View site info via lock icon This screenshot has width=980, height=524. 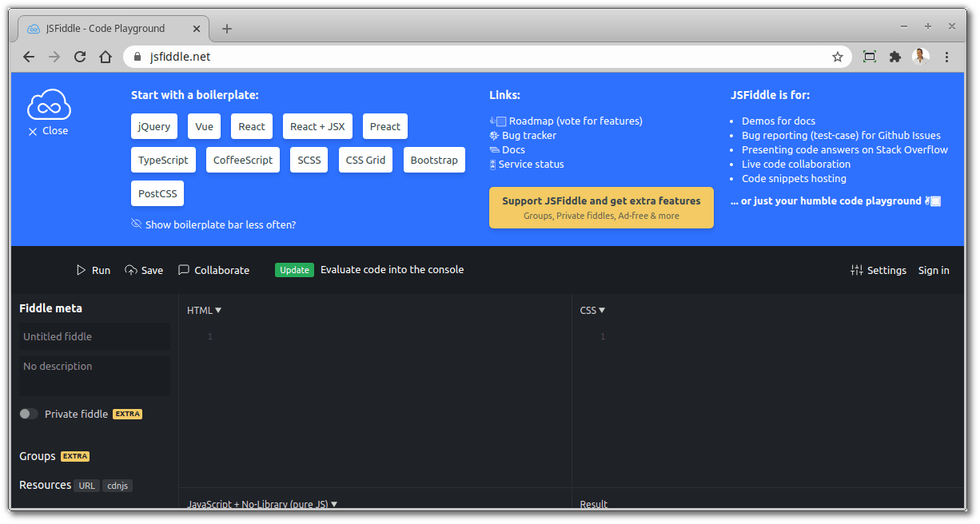pyautogui.click(x=139, y=57)
